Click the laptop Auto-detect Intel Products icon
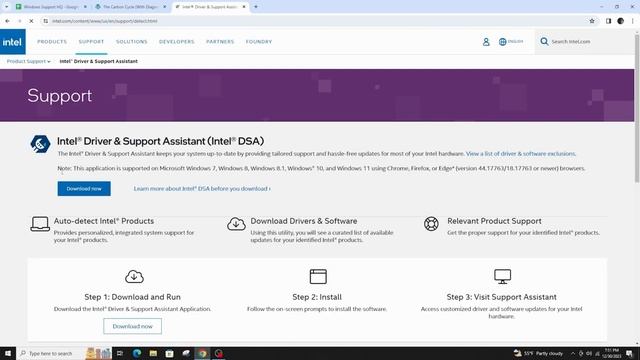The width and height of the screenshot is (640, 360). 40,224
